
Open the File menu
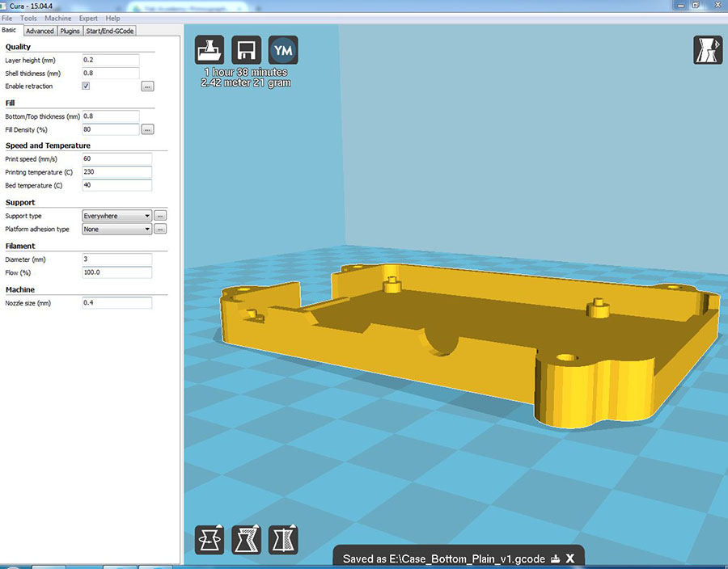point(7,18)
